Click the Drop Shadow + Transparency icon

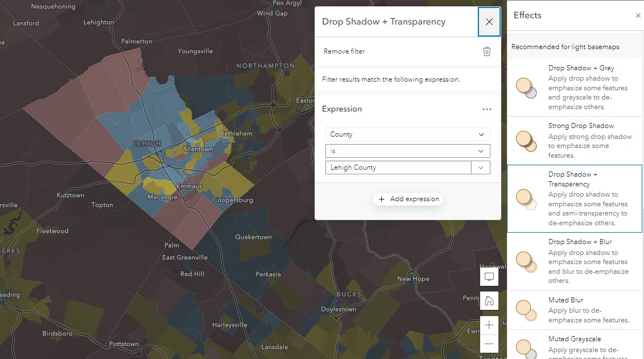click(526, 199)
